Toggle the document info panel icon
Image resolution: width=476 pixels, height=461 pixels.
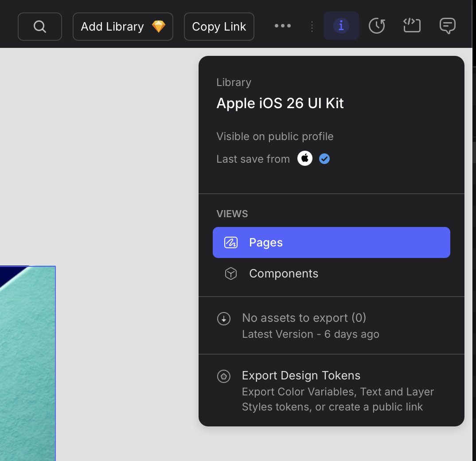click(x=341, y=26)
